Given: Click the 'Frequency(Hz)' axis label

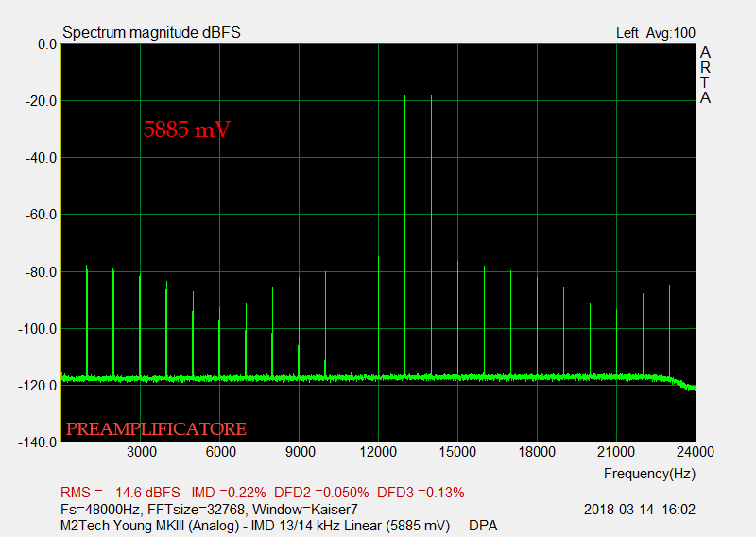Looking at the screenshot, I should 649,474.
